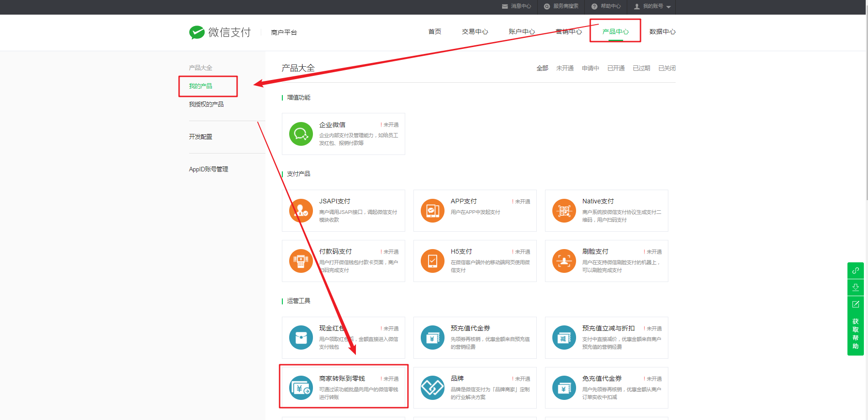The image size is (868, 420).
Task: Open the 商家转账到零钱 product icon
Action: coord(301,388)
